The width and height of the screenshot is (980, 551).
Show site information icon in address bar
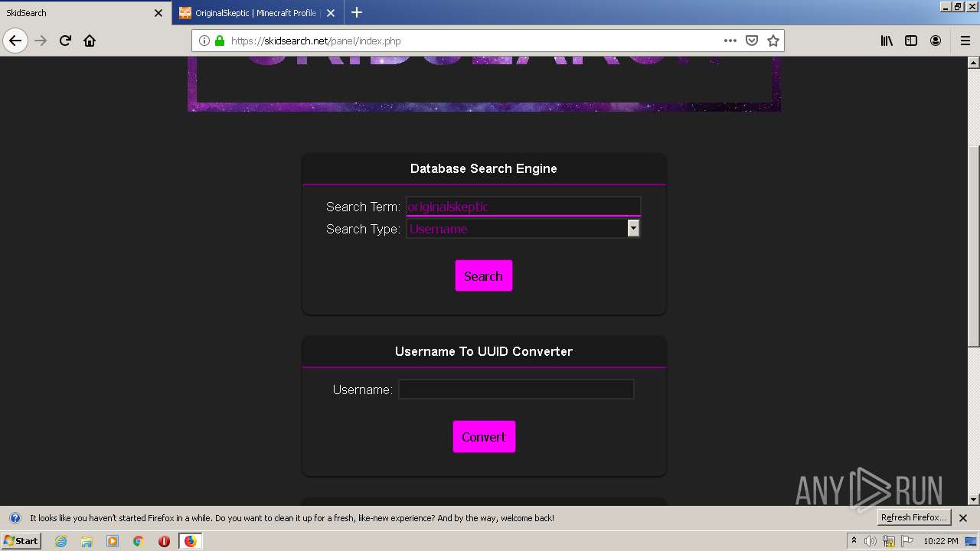(204, 41)
